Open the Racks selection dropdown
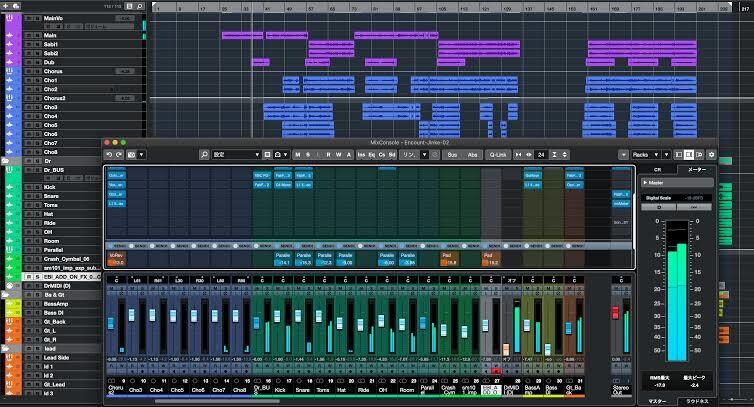This screenshot has width=754, height=407. pyautogui.click(x=645, y=154)
